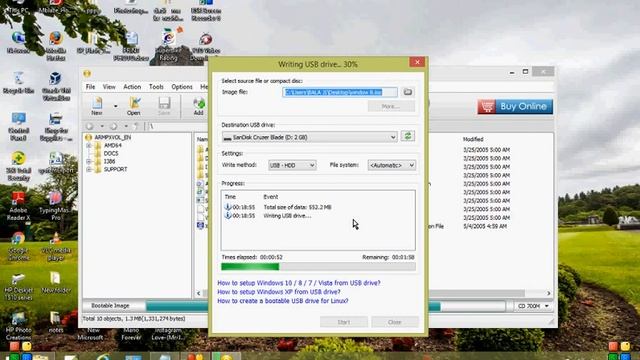640x360 pixels.
Task: Click the Bootable Image status label
Action: pyautogui.click(x=110, y=306)
